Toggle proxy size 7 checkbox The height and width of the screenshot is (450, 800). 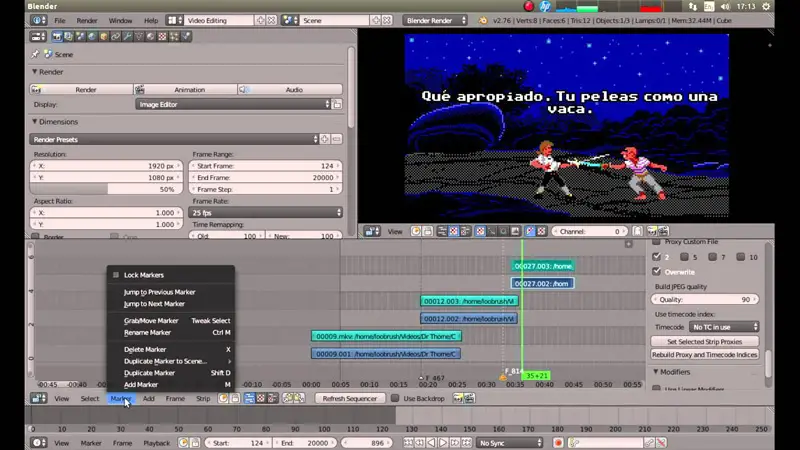(713, 257)
